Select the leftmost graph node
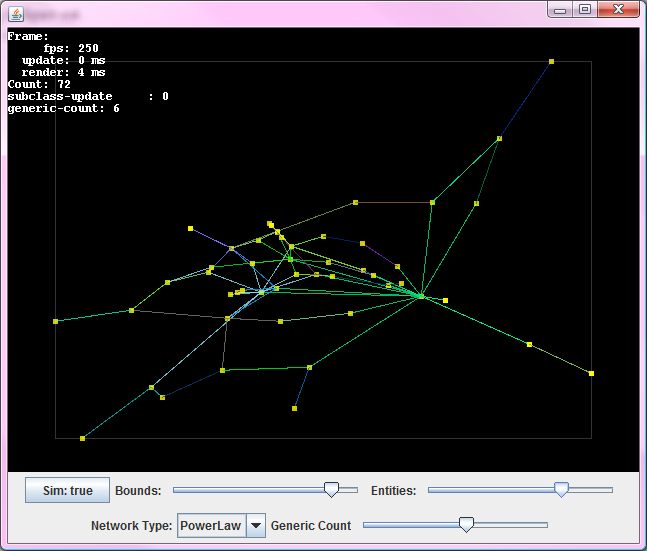 tap(56, 321)
